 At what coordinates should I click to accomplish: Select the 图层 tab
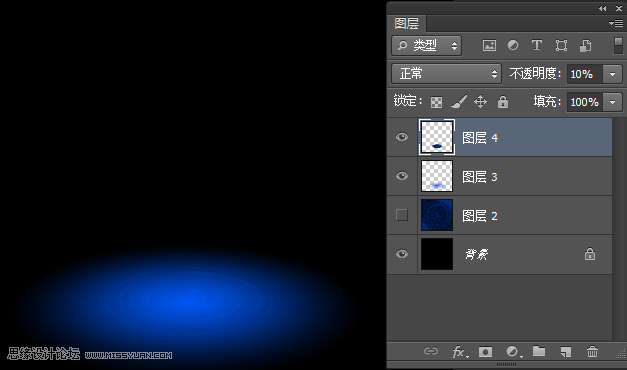406,23
